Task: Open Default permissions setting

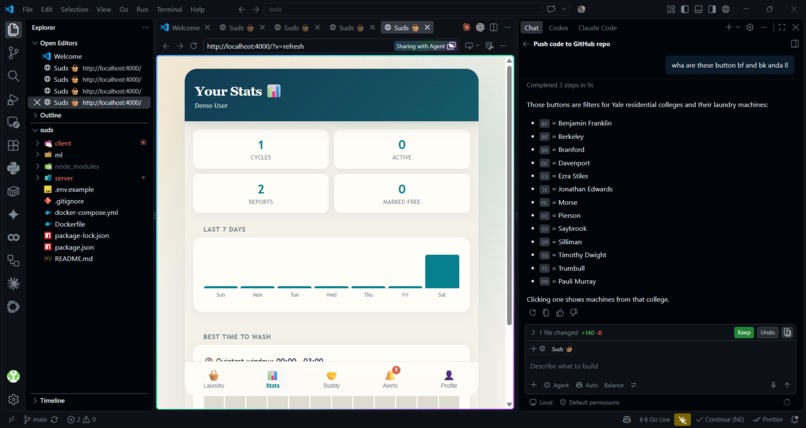Action: (590, 402)
